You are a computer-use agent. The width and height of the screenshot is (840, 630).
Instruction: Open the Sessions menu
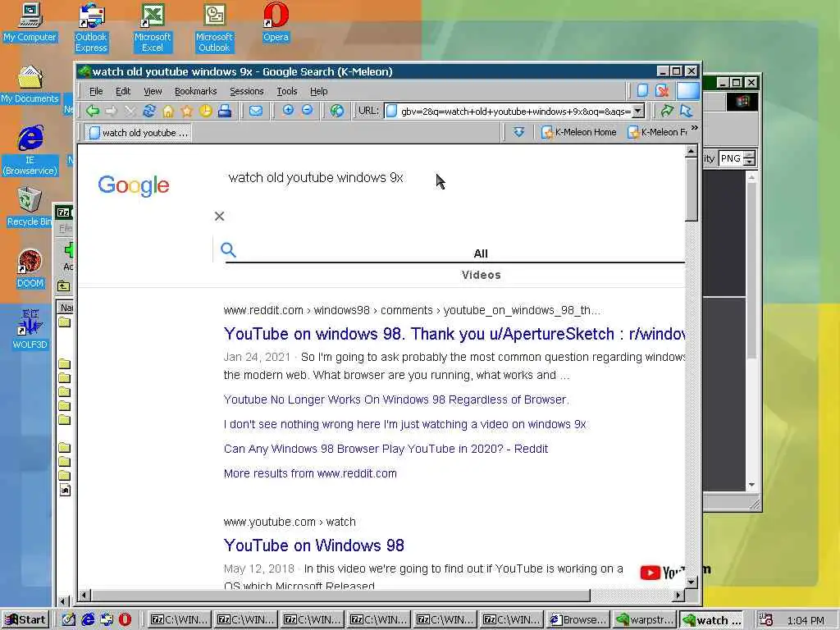point(246,91)
